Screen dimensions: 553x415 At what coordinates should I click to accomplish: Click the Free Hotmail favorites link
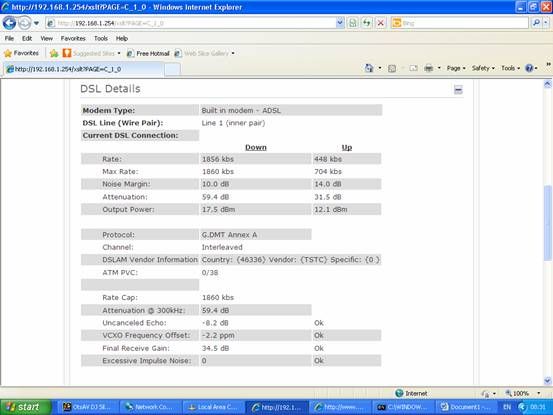[148, 53]
